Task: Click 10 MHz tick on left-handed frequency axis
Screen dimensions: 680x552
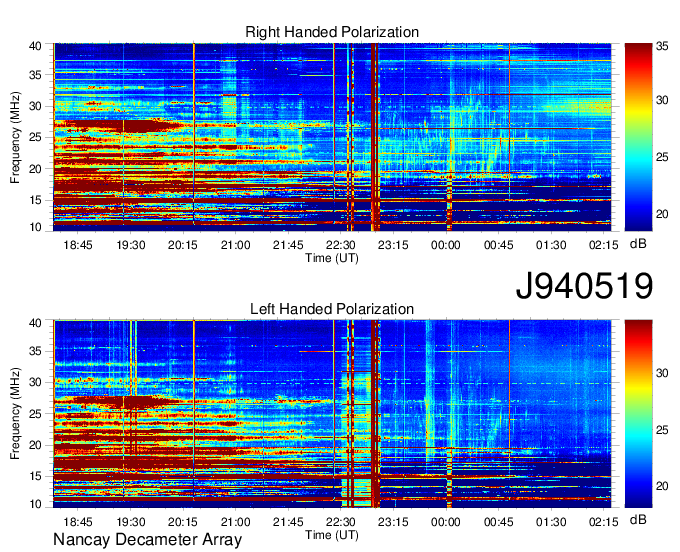Action: (x=35, y=504)
